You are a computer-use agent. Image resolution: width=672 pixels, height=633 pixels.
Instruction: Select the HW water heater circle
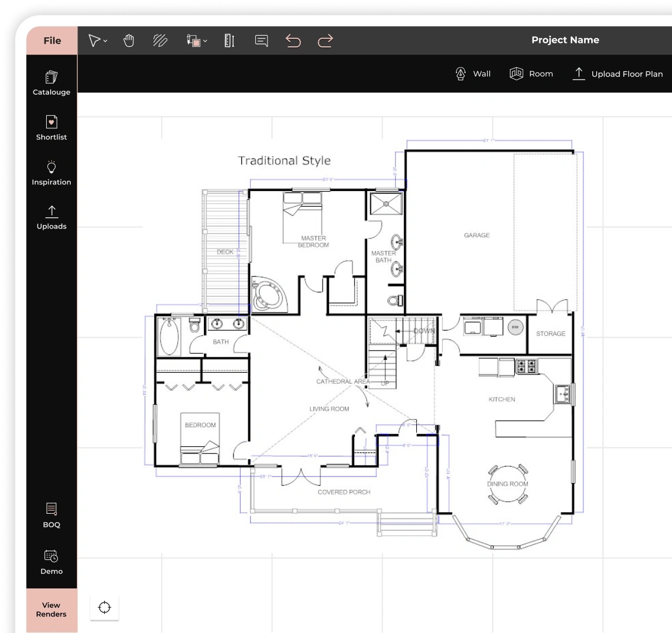[x=515, y=327]
